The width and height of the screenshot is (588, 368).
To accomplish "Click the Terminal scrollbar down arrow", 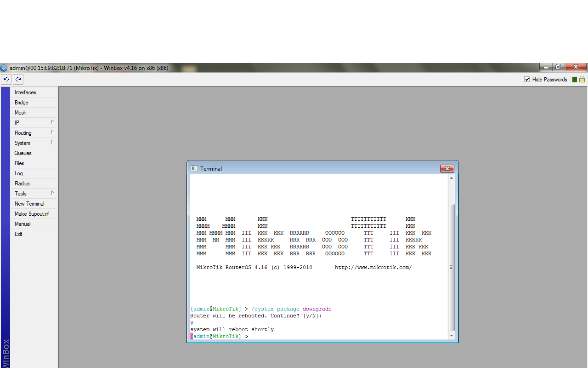I will click(451, 336).
